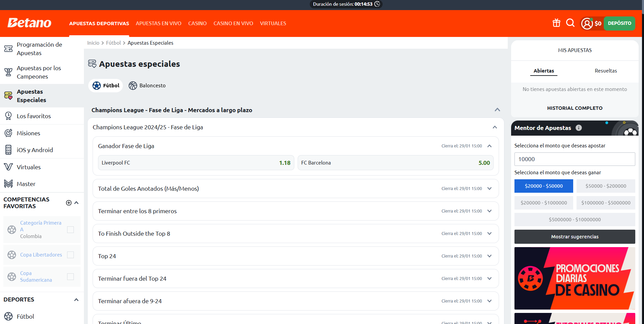Collapse Competencias Favoritas section

pos(77,203)
